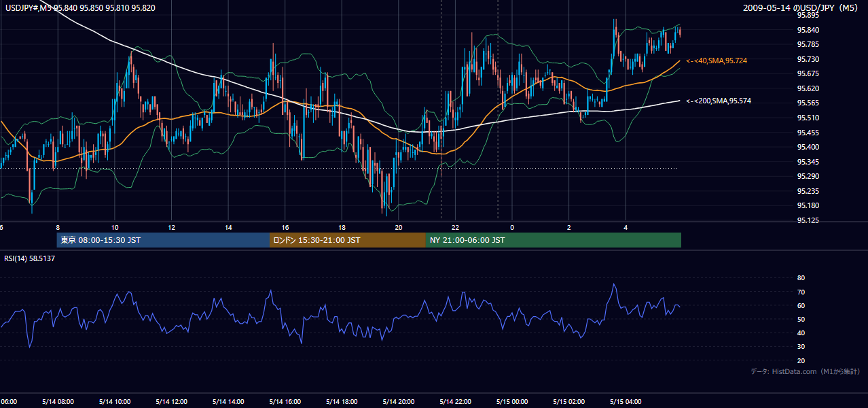Click the 5/15 04:00 time axis label
Image resolution: width=868 pixels, height=408 pixels.
626,401
